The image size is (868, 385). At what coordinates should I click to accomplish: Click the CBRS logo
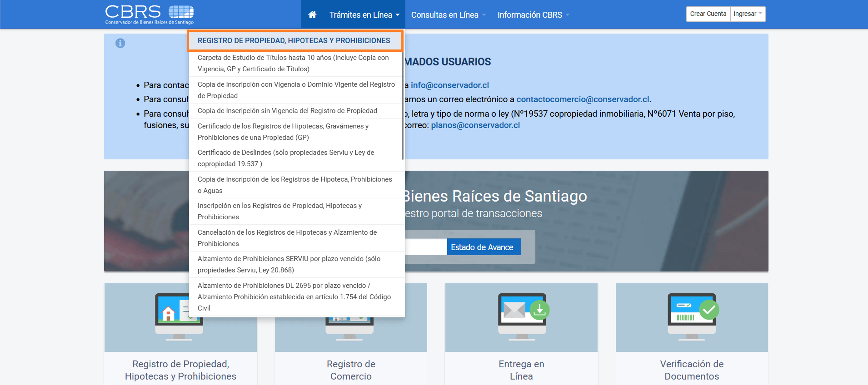[x=150, y=15]
